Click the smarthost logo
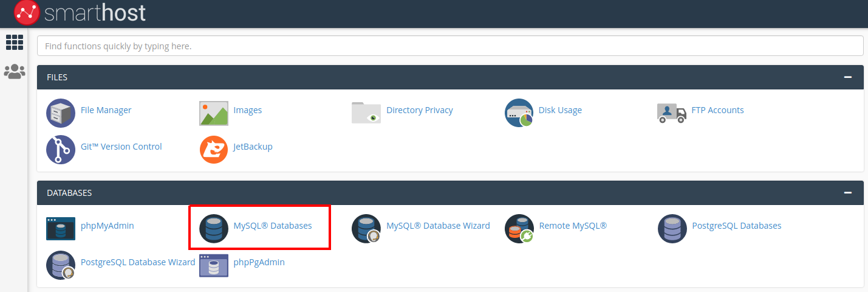The height and width of the screenshot is (292, 868). click(80, 13)
